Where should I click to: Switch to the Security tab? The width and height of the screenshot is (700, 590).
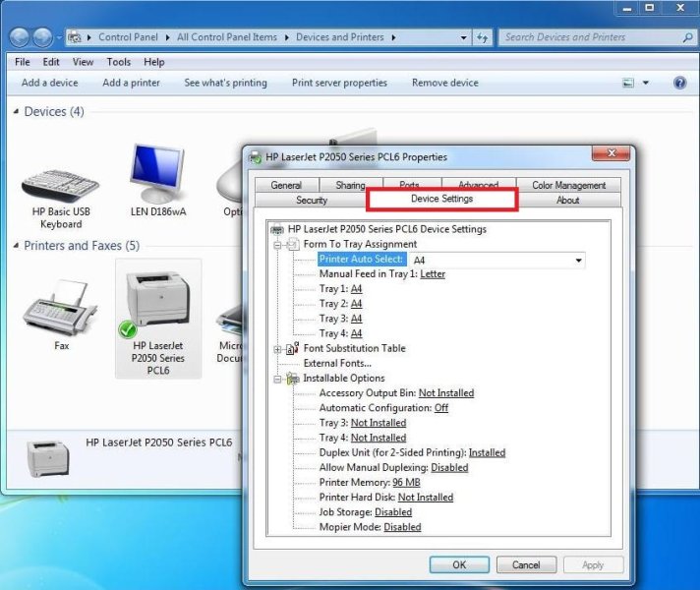click(312, 200)
